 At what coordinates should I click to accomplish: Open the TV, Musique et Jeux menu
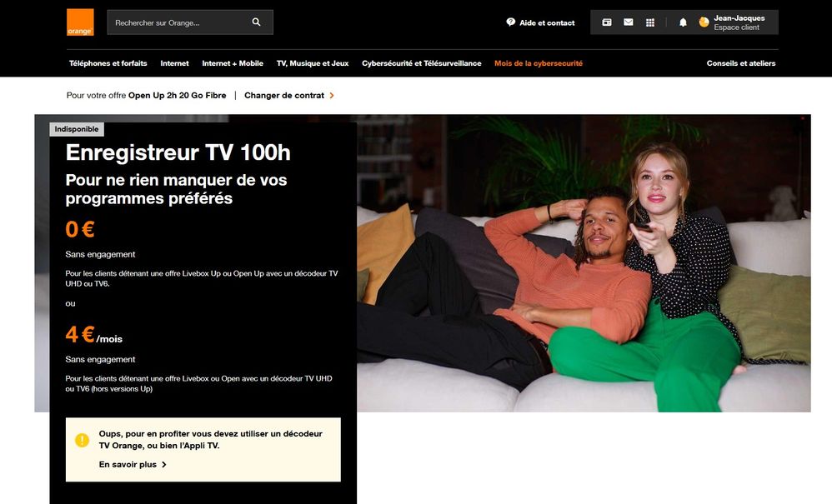(x=313, y=63)
